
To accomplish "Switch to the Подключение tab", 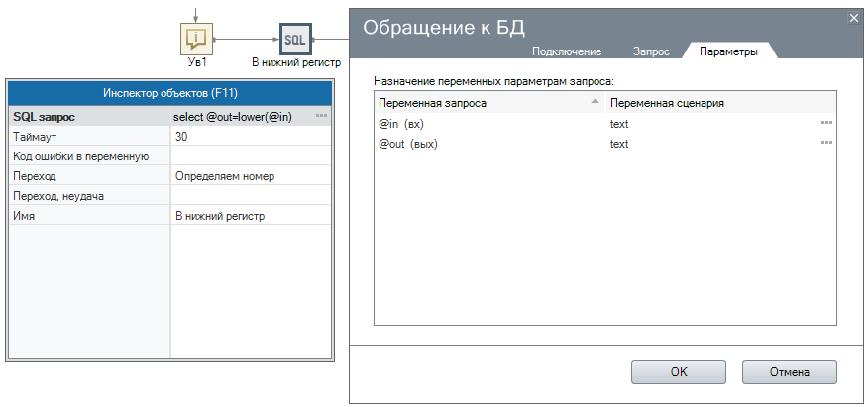I will [x=567, y=51].
